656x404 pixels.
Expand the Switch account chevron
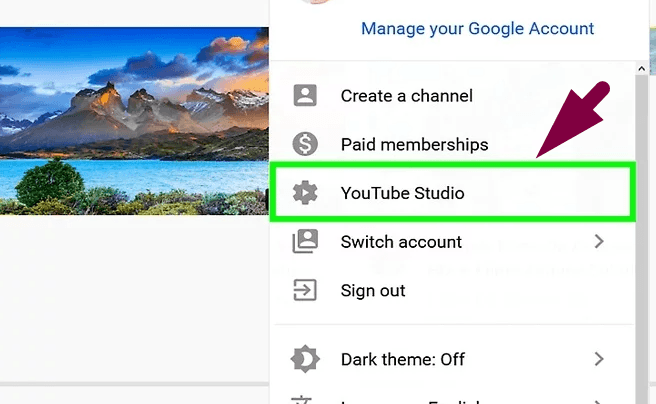pyautogui.click(x=599, y=241)
